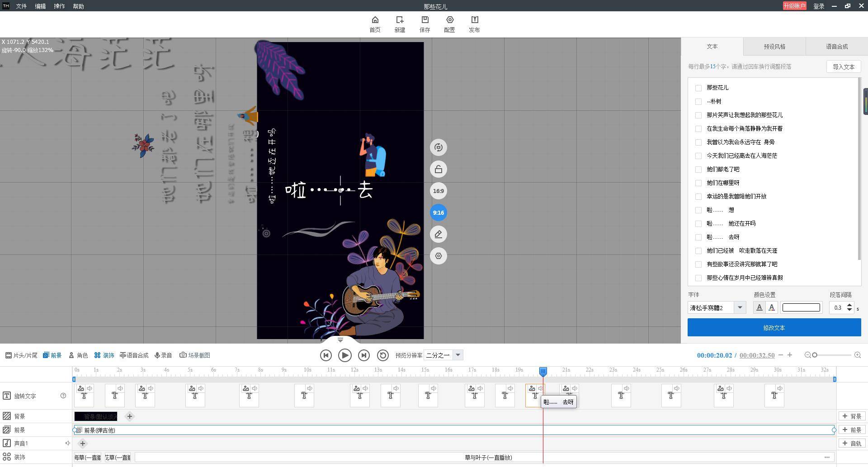Check 今天我们已经离去在人海茫茫 line
The height and width of the screenshot is (467, 868).
(698, 156)
